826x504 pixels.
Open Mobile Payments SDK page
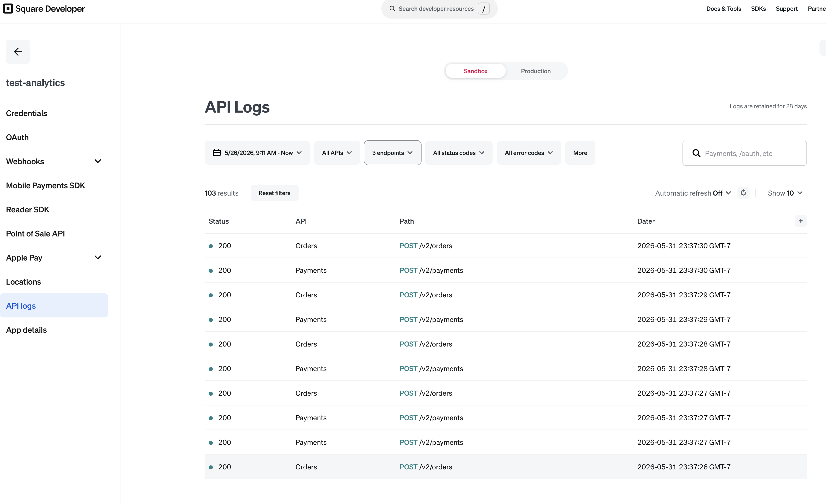[x=46, y=186]
